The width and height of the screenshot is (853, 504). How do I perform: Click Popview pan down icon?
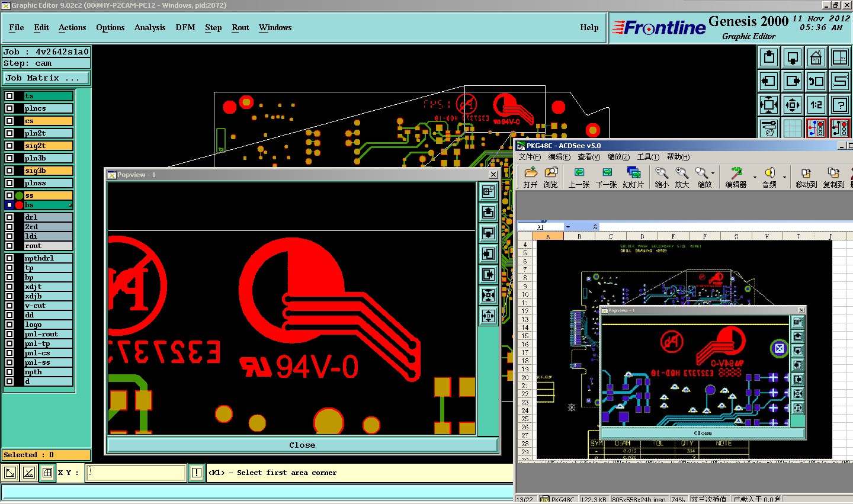pos(488,233)
